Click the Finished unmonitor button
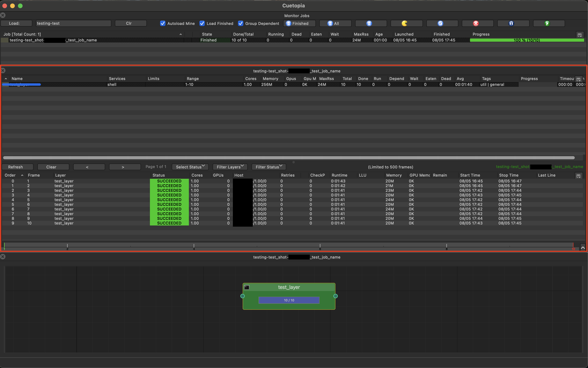The height and width of the screenshot is (368, 588). click(299, 23)
